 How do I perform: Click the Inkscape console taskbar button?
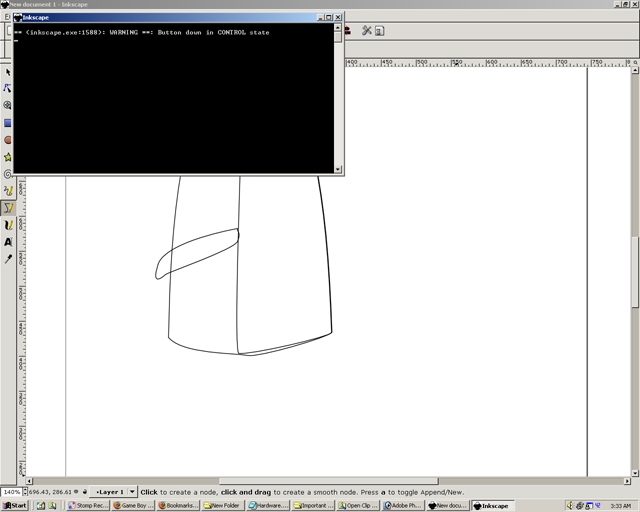[493, 505]
